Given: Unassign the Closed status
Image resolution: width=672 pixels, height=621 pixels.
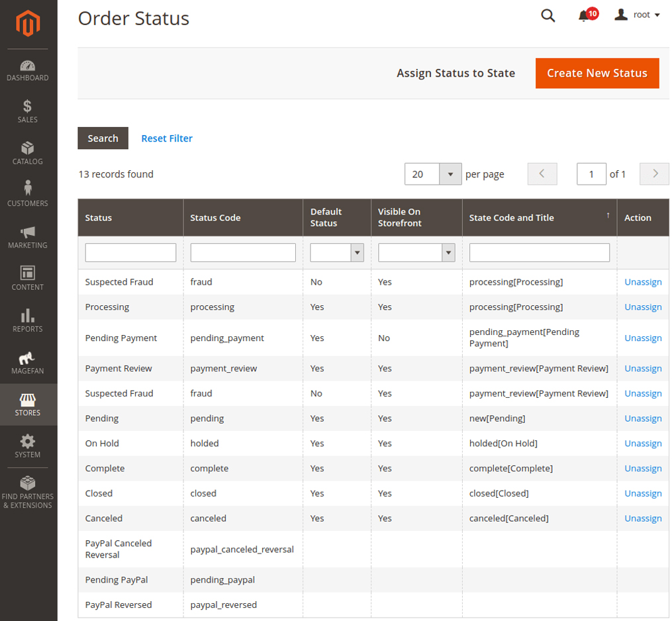Looking at the screenshot, I should pyautogui.click(x=643, y=493).
